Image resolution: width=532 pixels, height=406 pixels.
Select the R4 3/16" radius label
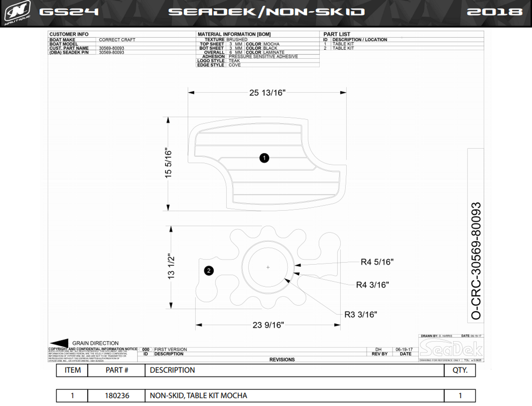point(372,285)
